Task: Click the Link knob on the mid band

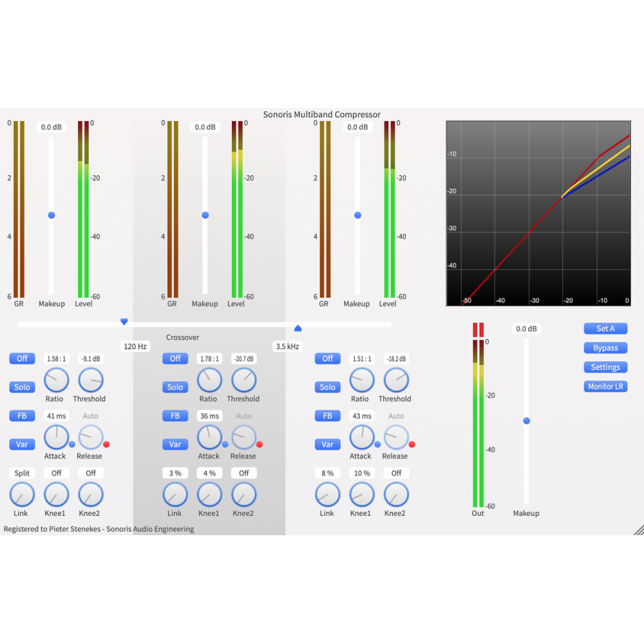Action: point(175,493)
